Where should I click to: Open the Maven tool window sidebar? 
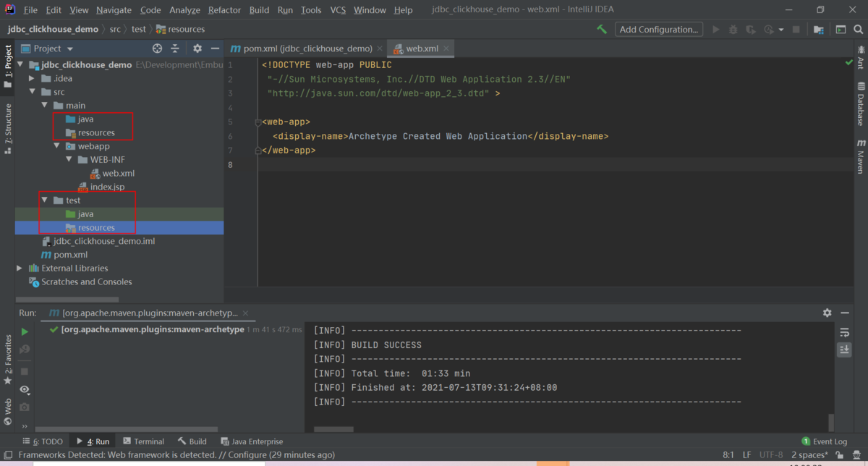[861, 157]
